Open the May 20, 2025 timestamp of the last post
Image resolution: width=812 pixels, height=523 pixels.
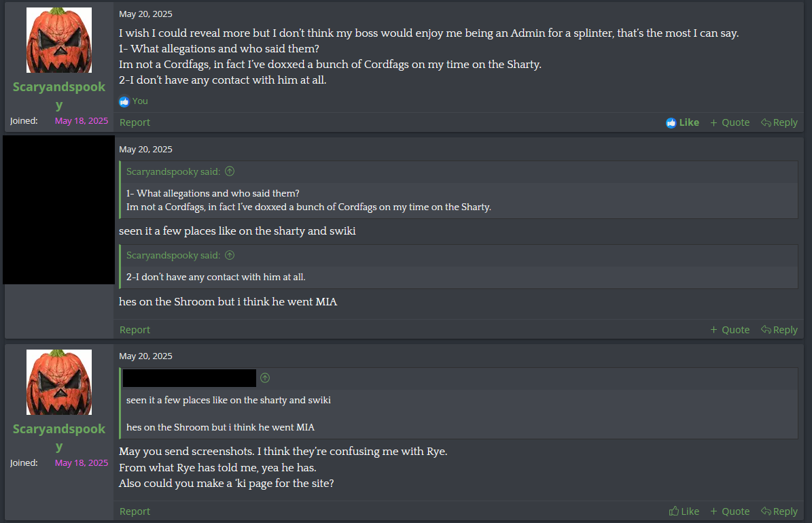coord(145,356)
